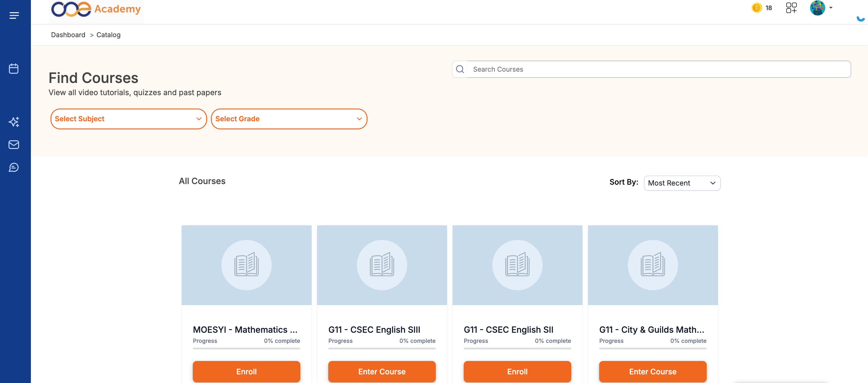The image size is (868, 383).
Task: Open the mail envelope icon in sidebar
Action: [14, 145]
